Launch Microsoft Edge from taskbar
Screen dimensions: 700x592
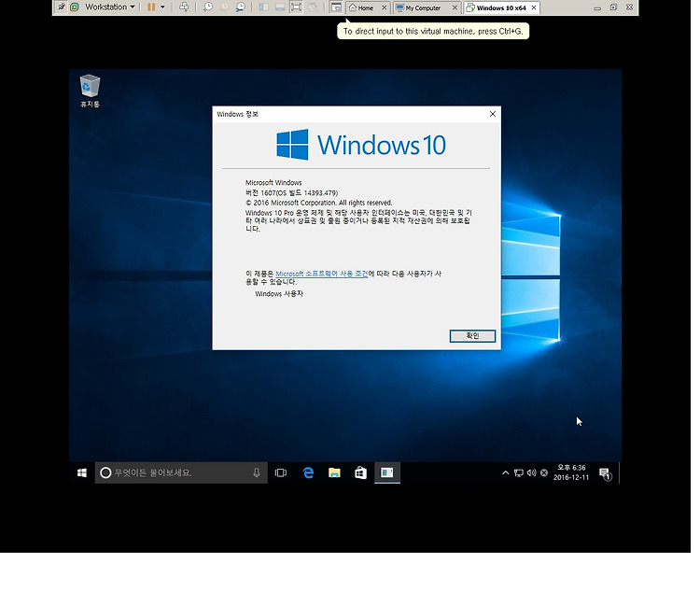(x=308, y=472)
